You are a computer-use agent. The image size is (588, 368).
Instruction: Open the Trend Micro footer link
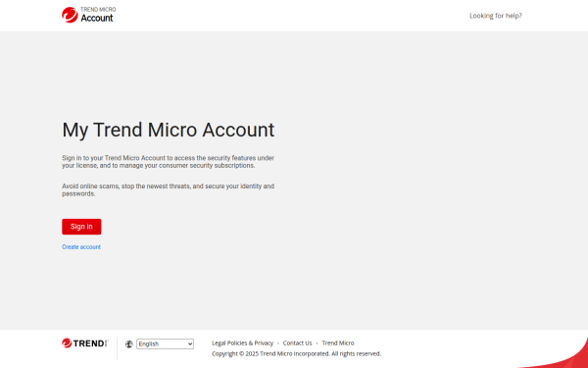coord(338,343)
